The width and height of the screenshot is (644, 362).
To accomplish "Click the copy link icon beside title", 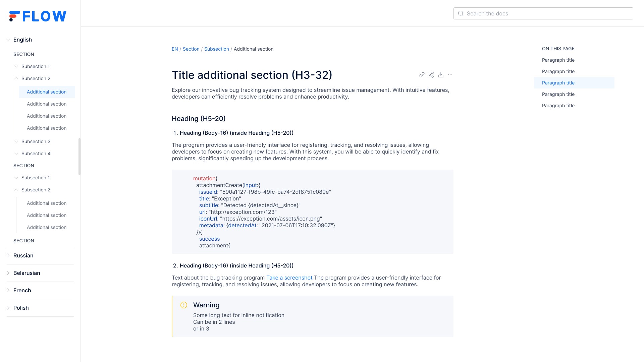I will pyautogui.click(x=422, y=75).
